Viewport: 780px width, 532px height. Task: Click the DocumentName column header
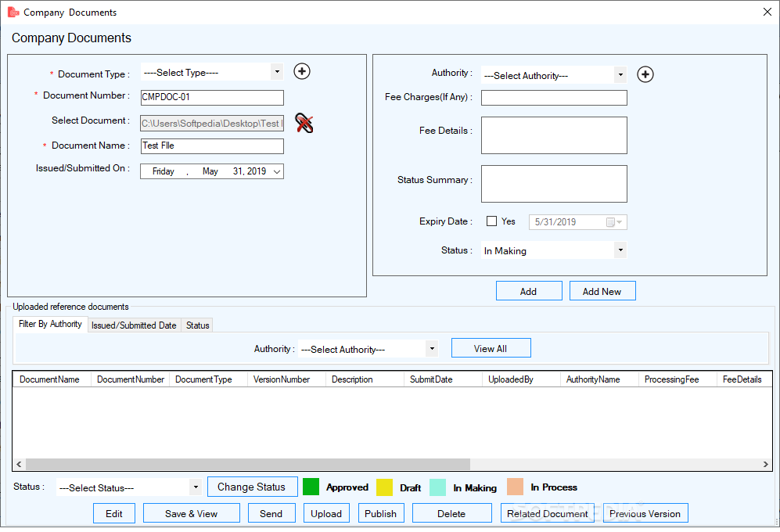point(52,379)
